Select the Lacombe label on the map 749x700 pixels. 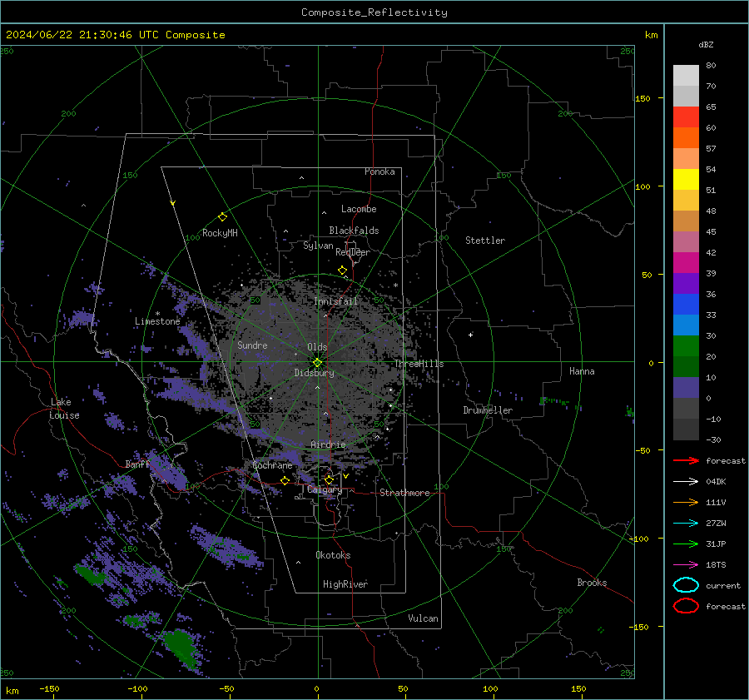359,209
